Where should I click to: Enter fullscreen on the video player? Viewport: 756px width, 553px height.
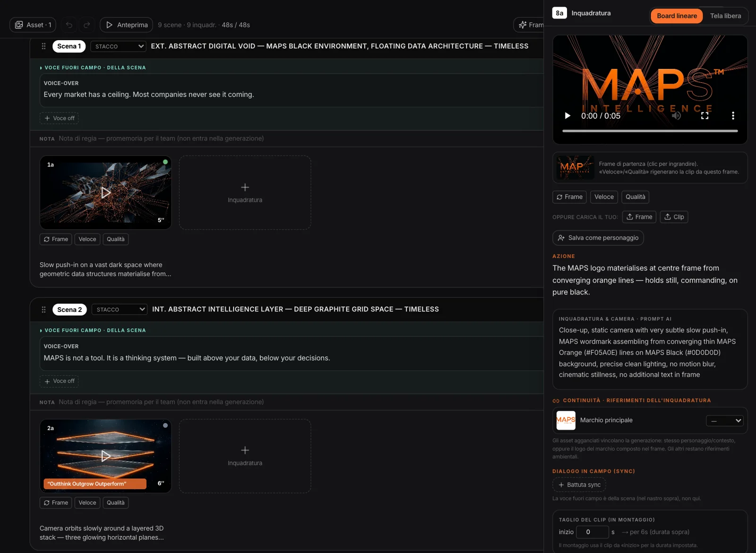click(704, 116)
